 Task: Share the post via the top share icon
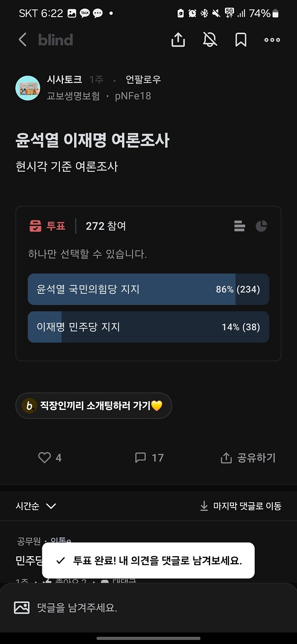178,40
